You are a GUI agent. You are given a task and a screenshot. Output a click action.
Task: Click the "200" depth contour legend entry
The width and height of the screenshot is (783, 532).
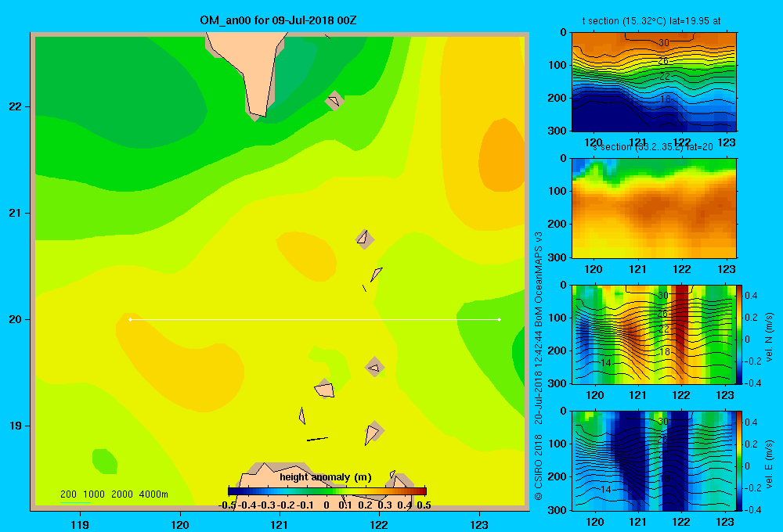(68, 494)
